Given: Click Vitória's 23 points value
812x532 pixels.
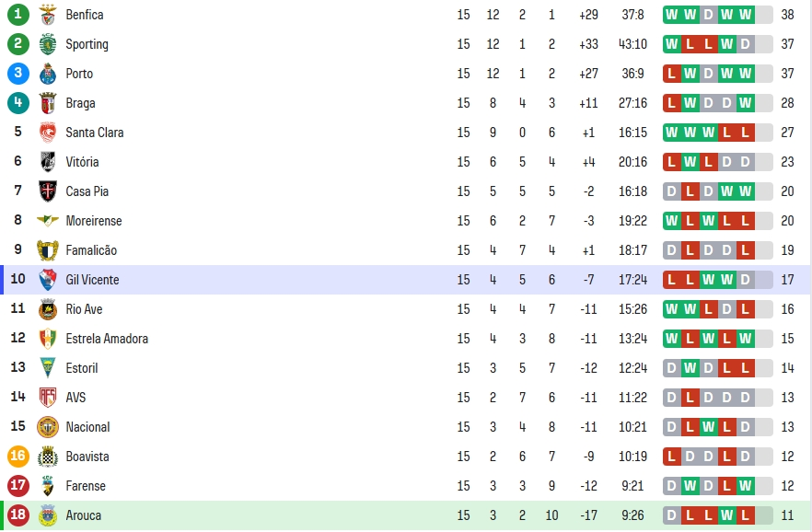Looking at the screenshot, I should [787, 162].
